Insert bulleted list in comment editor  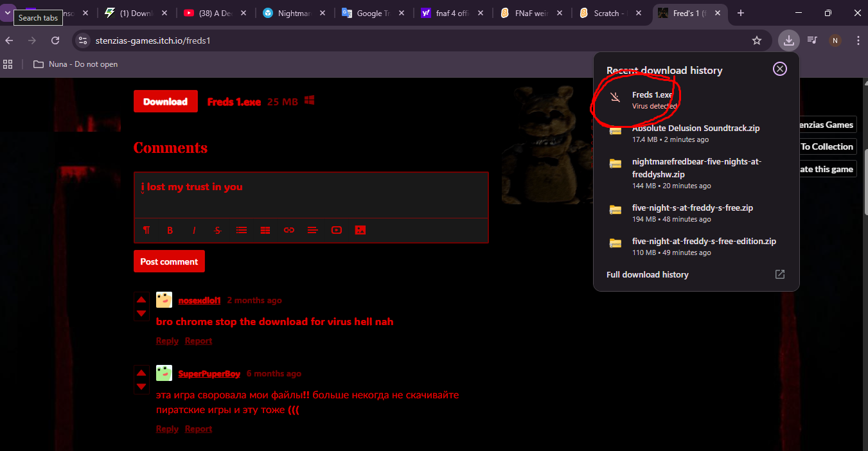[242, 230]
